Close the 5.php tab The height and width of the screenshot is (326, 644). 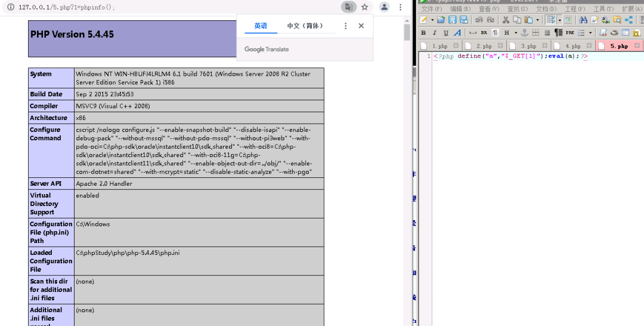pos(637,45)
